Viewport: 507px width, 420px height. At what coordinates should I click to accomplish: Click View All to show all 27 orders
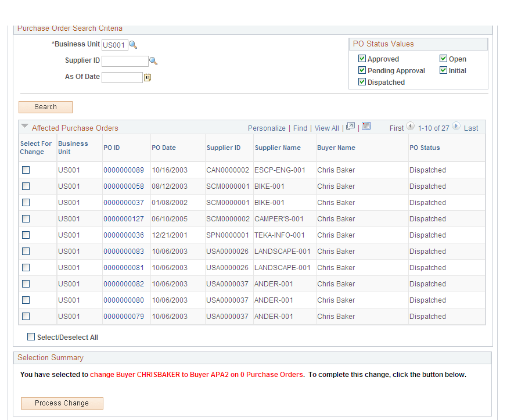(326, 128)
